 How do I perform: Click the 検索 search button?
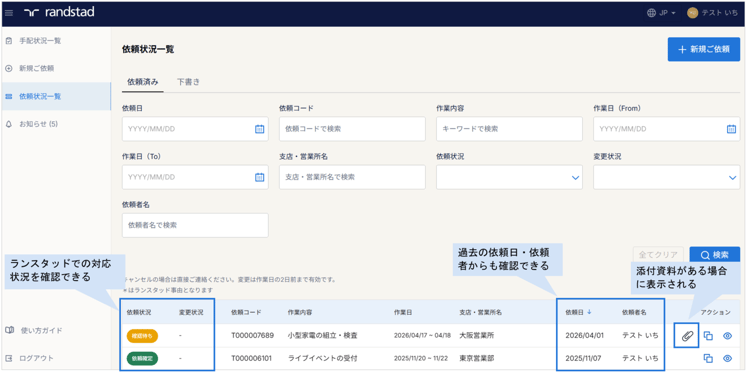pyautogui.click(x=715, y=255)
